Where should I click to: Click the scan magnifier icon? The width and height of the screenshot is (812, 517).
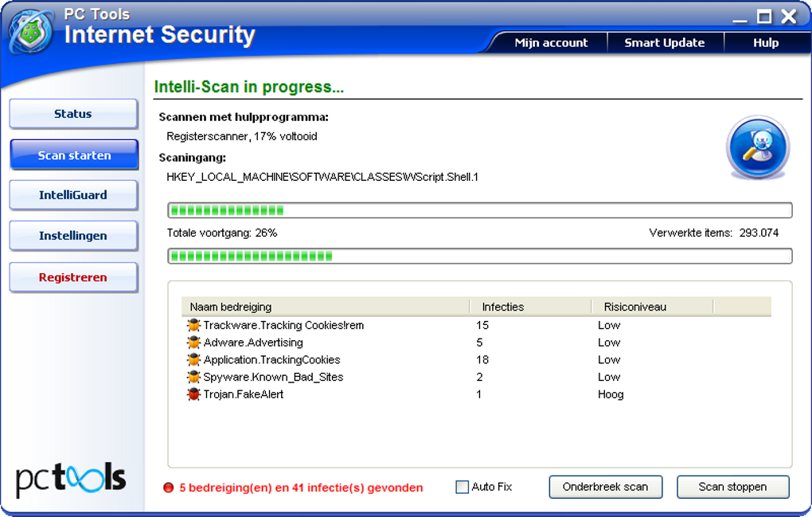(758, 147)
